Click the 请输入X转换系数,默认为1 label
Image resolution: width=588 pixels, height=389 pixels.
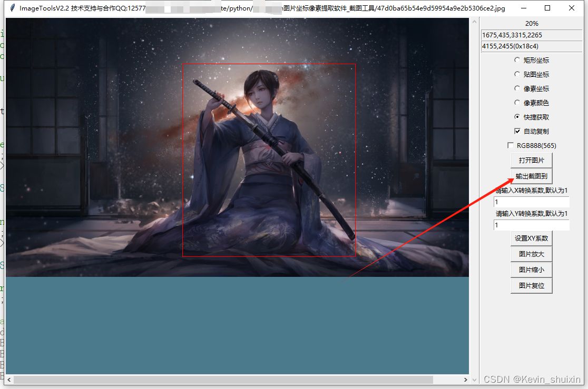tap(532, 191)
